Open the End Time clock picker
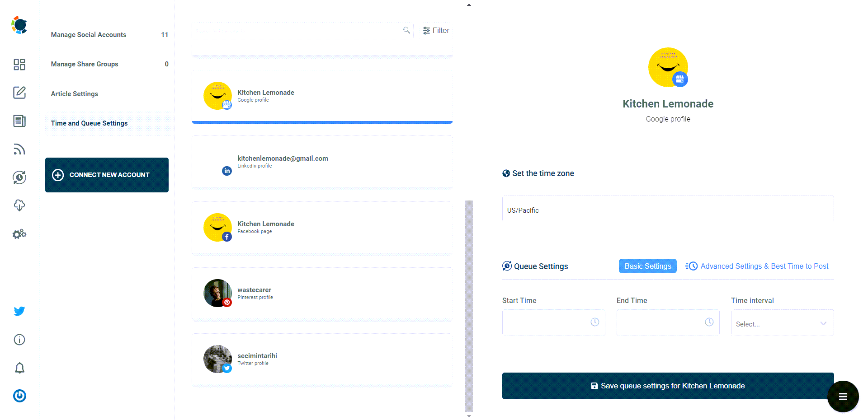Screen dimensions: 868x420 click(709, 322)
